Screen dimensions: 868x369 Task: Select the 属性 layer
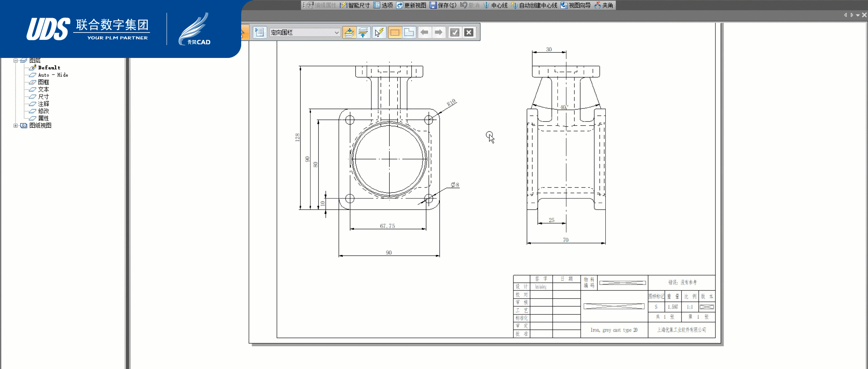point(44,118)
